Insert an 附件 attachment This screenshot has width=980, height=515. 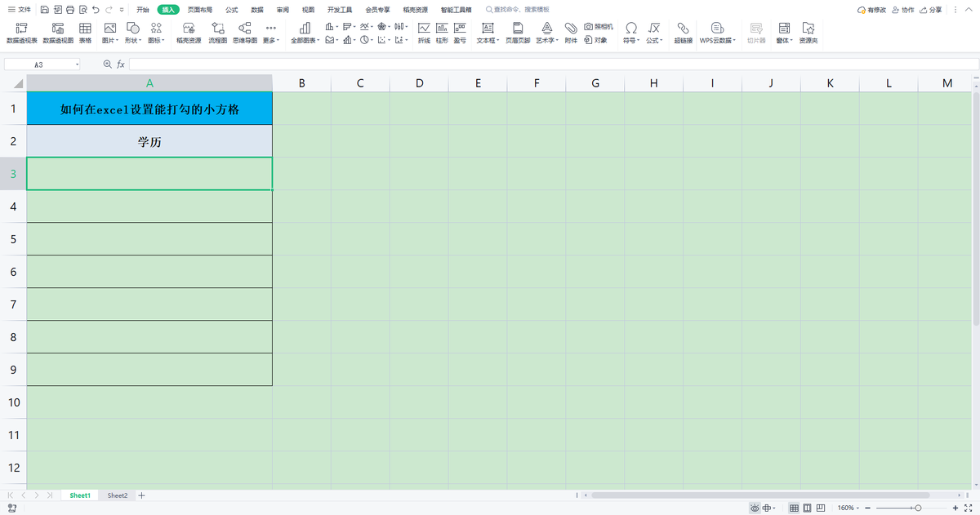[x=571, y=33]
